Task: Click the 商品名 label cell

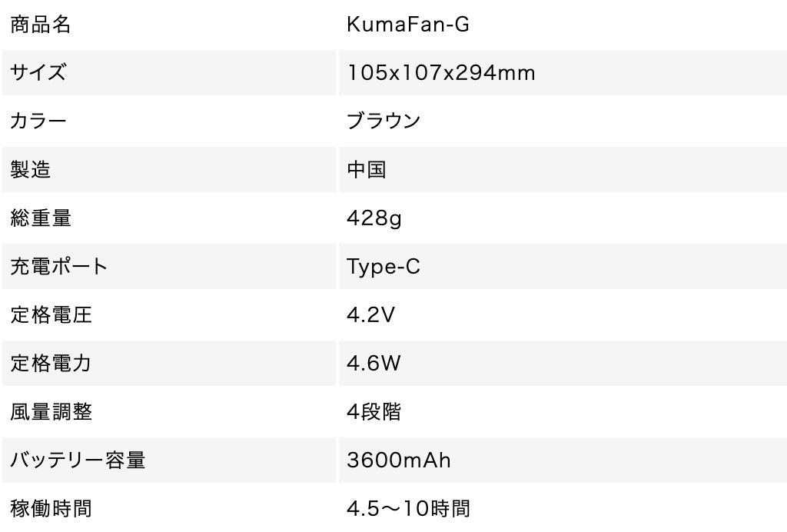Action: pos(41,25)
